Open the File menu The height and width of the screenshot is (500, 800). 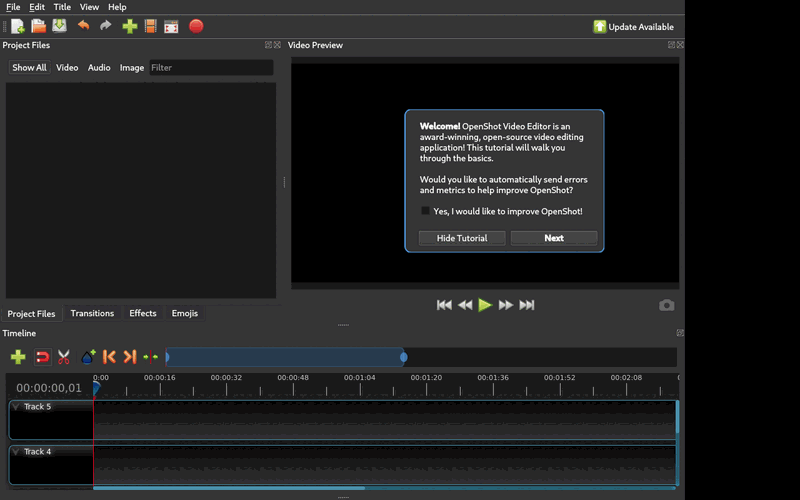pos(13,7)
